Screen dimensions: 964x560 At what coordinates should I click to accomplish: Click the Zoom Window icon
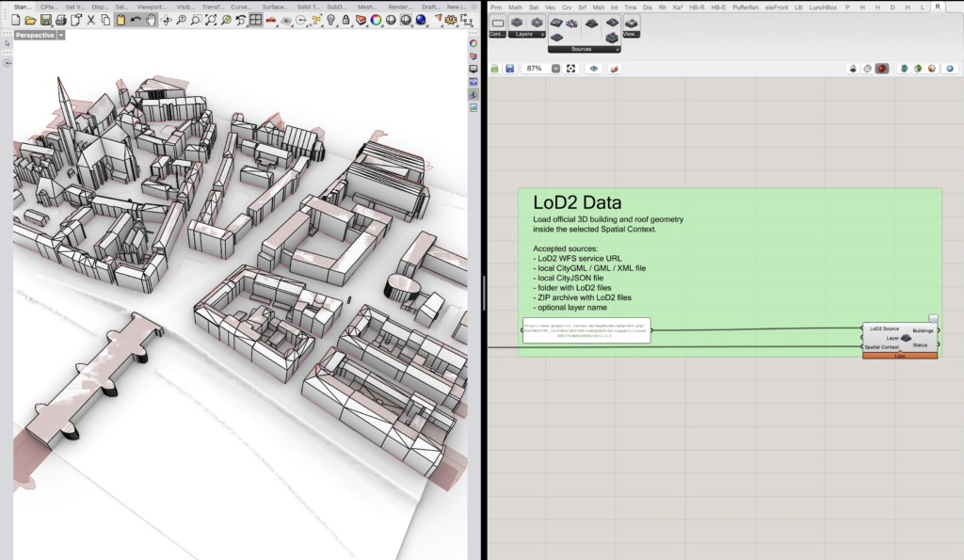[x=196, y=21]
